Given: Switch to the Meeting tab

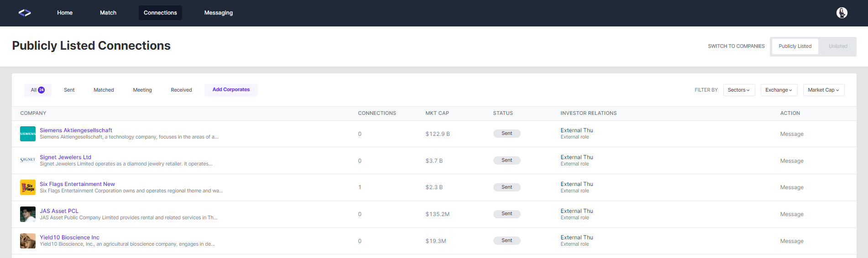Looking at the screenshot, I should point(142,90).
